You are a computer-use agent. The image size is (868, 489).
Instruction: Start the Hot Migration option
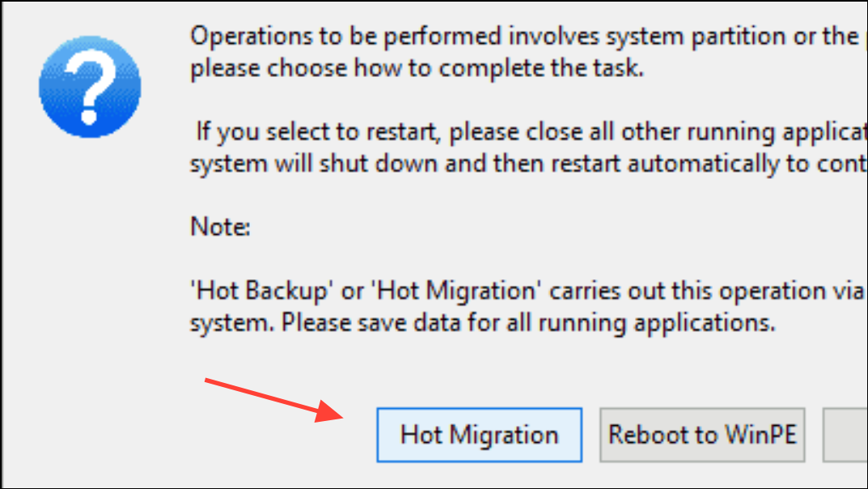coord(480,435)
